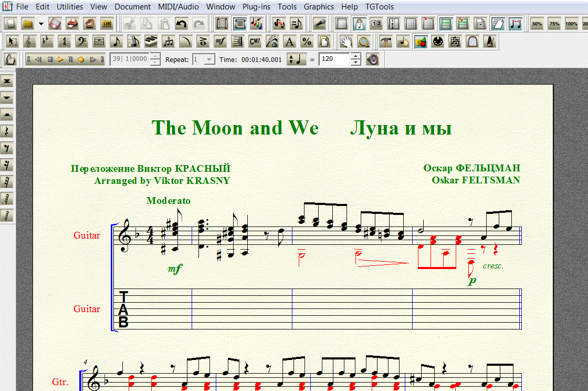Select the Articulation tool
588x391 pixels.
tap(203, 42)
